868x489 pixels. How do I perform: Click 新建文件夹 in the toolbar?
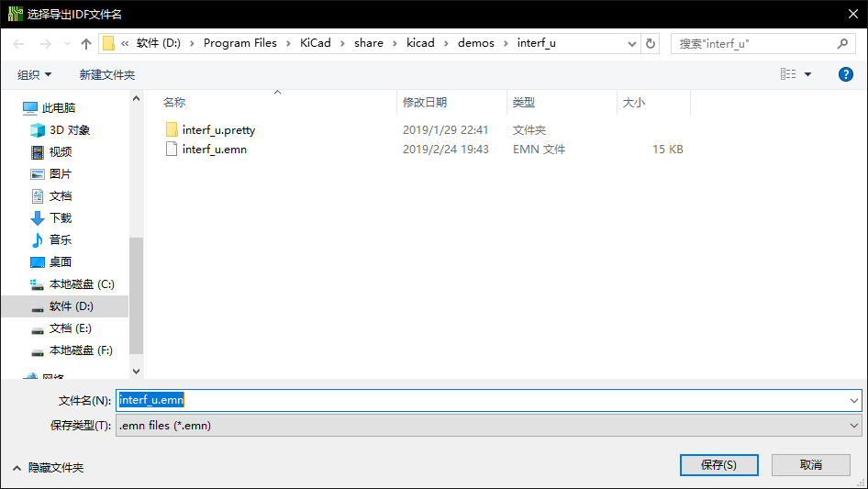tap(106, 74)
